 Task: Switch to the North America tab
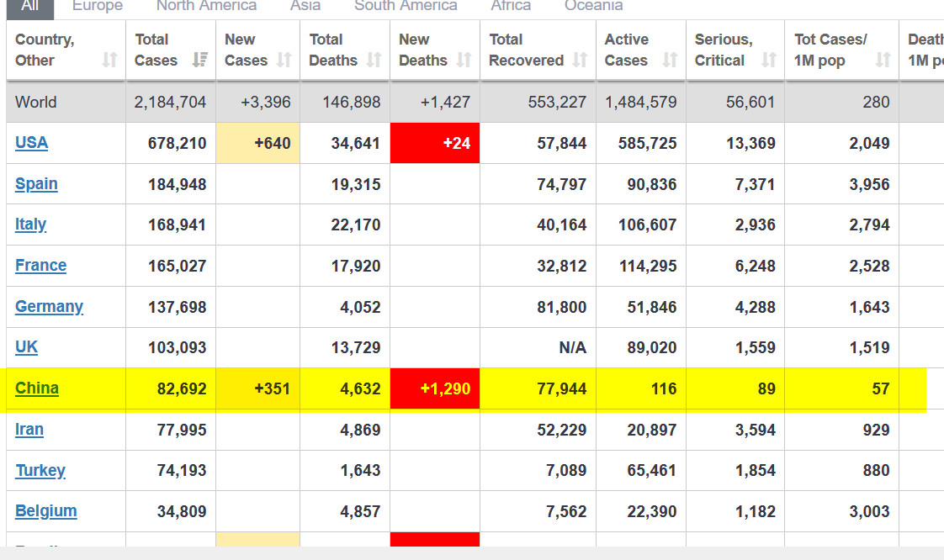point(206,6)
